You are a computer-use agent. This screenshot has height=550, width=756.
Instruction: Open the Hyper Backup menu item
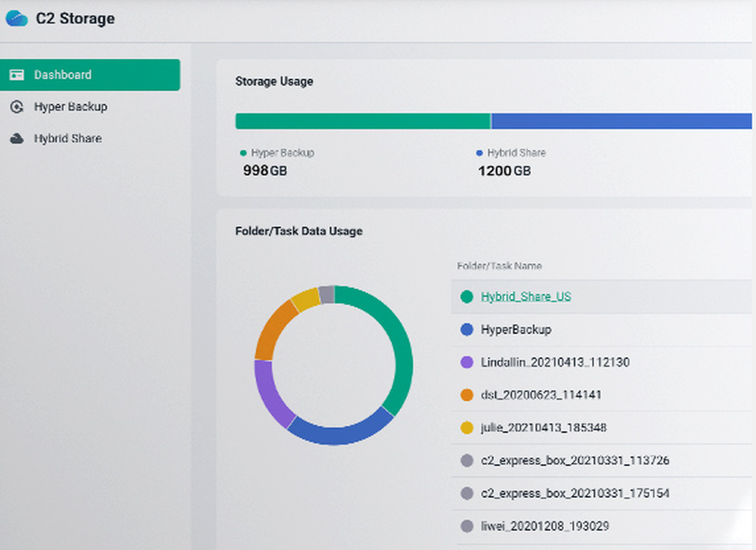(x=90, y=107)
